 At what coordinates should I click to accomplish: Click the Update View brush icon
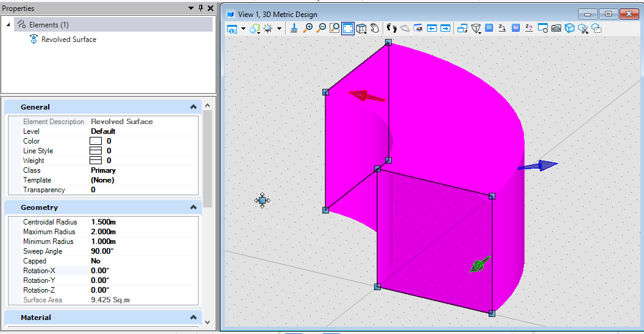tap(294, 29)
